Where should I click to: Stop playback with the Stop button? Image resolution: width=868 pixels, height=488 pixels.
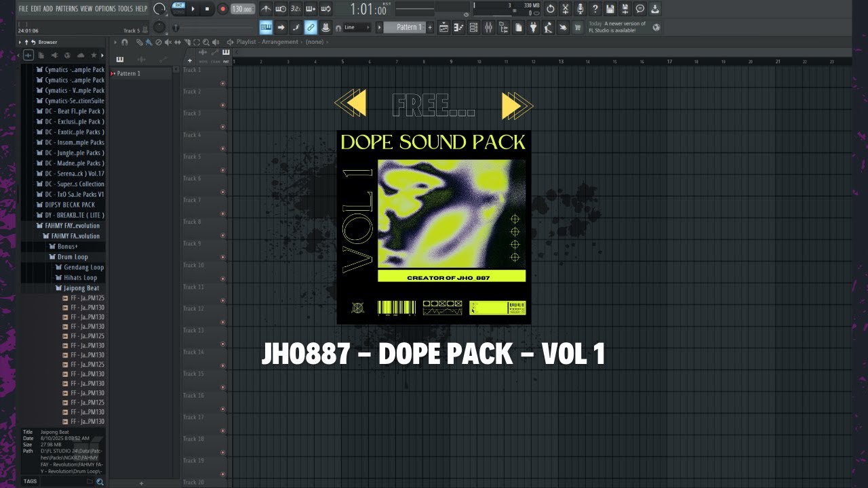207,9
